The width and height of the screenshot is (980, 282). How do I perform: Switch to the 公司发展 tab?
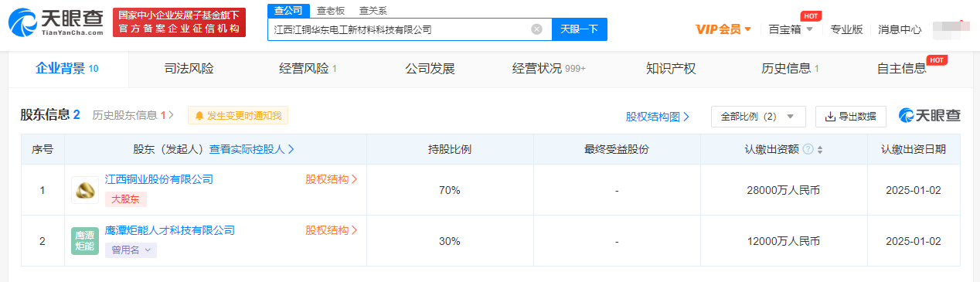[430, 69]
